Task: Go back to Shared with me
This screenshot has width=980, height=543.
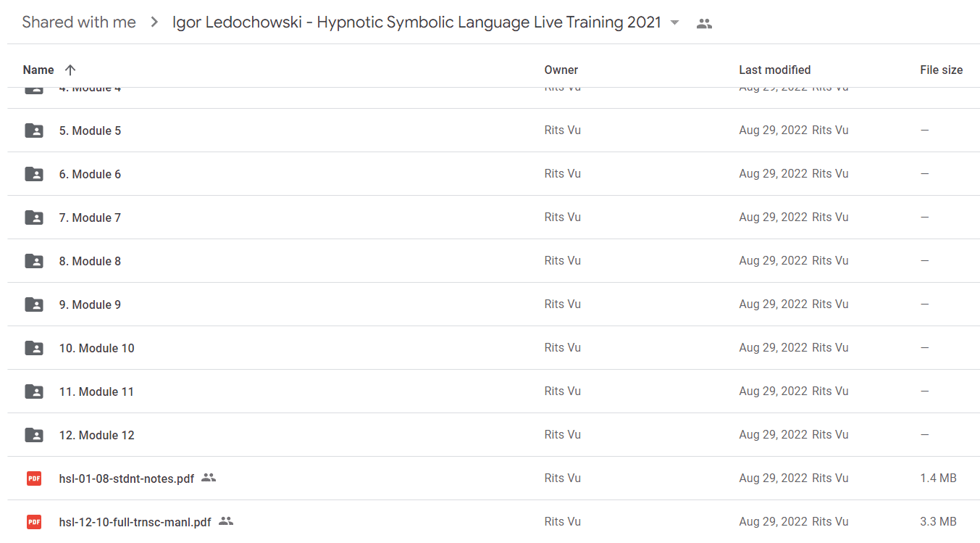Action: 79,22
